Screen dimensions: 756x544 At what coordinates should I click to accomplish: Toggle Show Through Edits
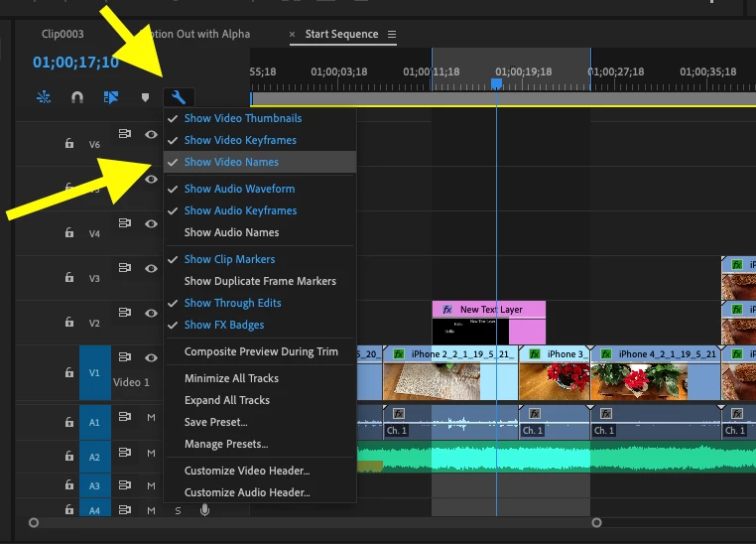pos(260,303)
